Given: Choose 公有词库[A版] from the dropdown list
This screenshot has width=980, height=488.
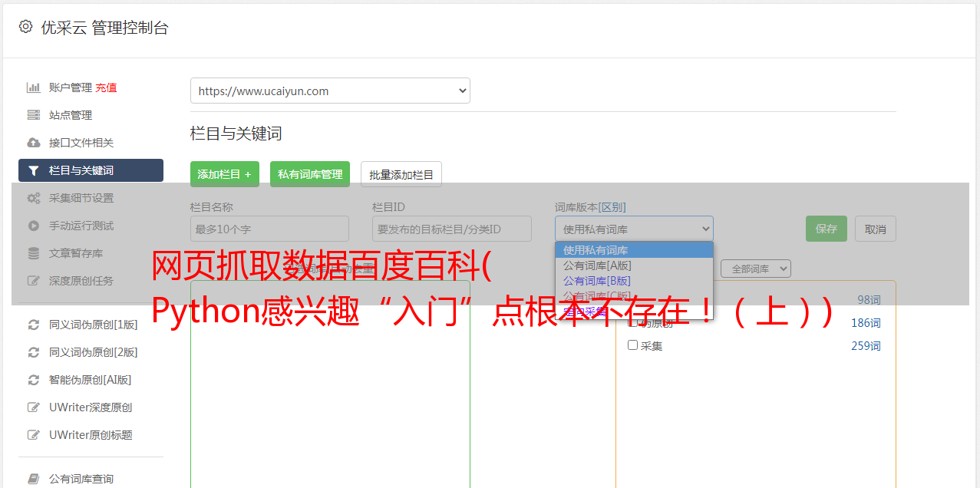Looking at the screenshot, I should pyautogui.click(x=597, y=265).
